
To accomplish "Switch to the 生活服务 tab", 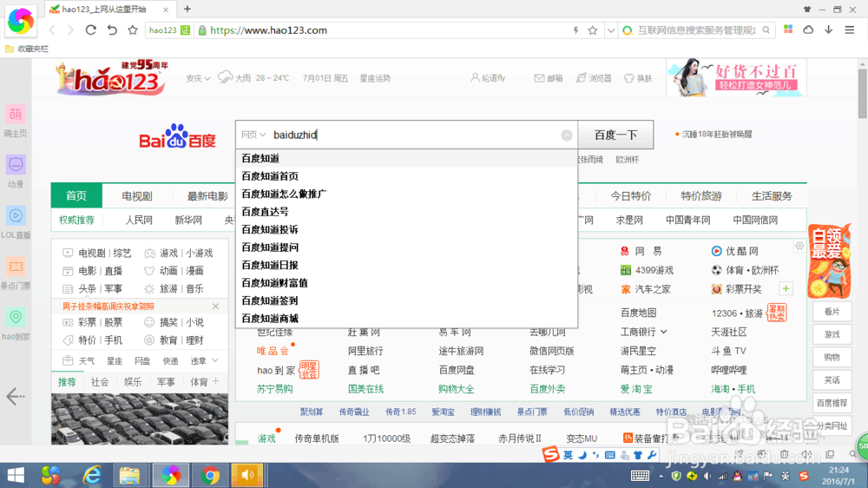I will 771,196.
